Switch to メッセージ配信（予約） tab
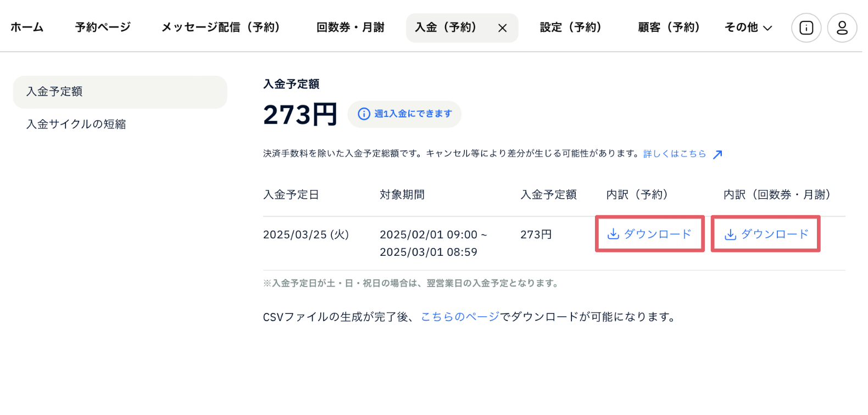Viewport: 868px width, 415px height. 224,27
